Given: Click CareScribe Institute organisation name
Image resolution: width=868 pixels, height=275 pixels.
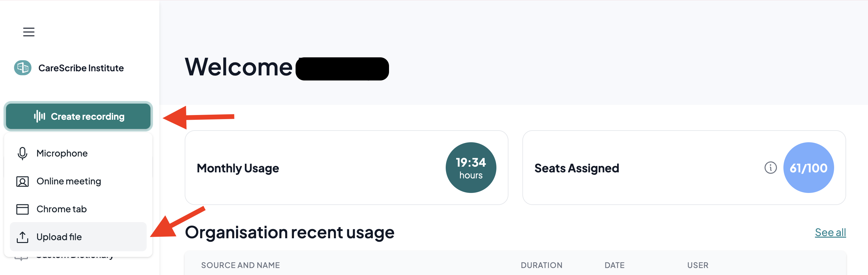Looking at the screenshot, I should pyautogui.click(x=81, y=68).
